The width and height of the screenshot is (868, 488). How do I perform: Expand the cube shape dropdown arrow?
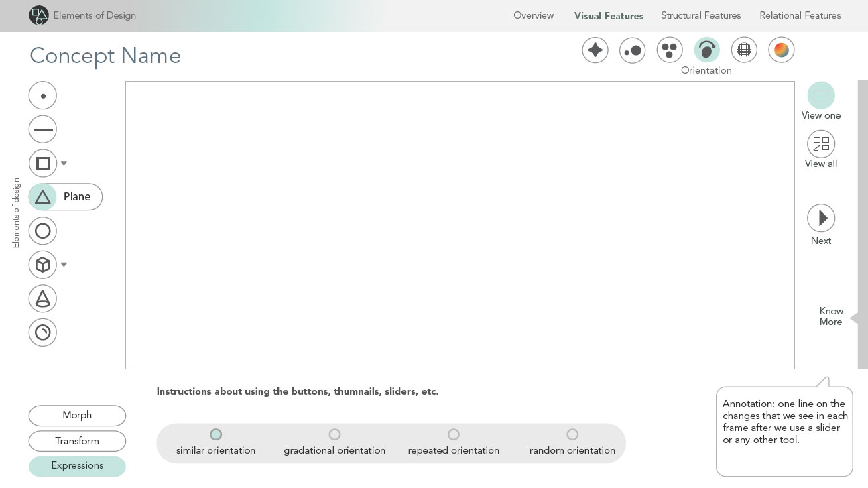pyautogui.click(x=64, y=265)
